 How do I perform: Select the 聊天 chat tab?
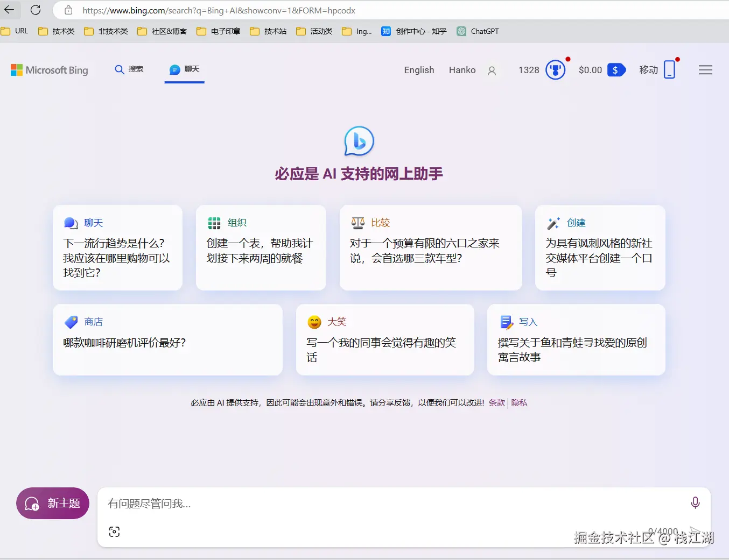[184, 69]
